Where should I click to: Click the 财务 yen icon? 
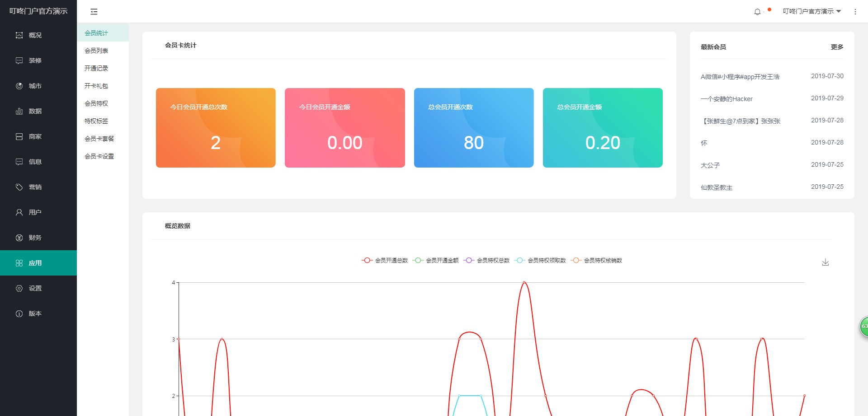click(19, 238)
